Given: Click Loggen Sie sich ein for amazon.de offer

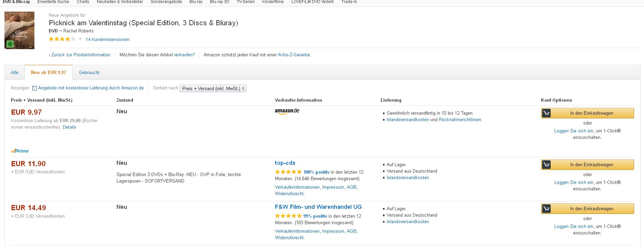Looking at the screenshot, I should tap(574, 131).
